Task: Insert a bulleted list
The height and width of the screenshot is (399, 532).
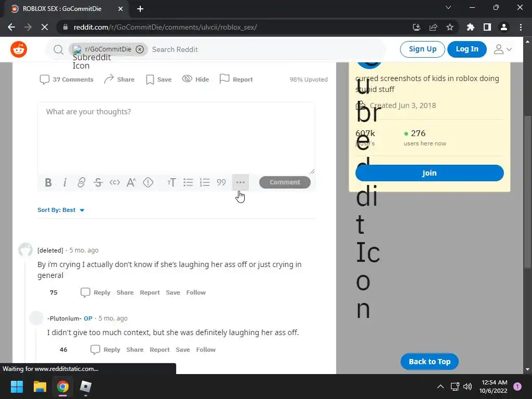Action: coord(188,182)
